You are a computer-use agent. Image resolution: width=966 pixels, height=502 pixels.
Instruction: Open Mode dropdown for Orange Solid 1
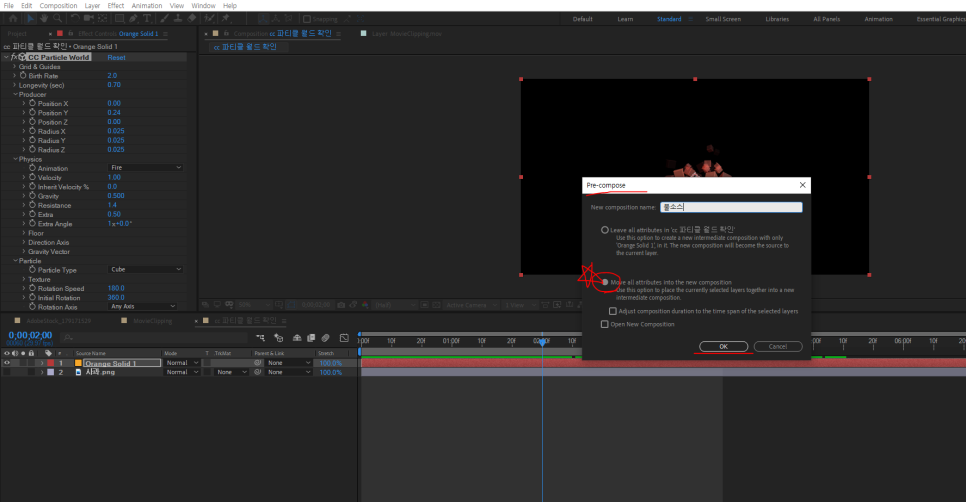point(182,363)
